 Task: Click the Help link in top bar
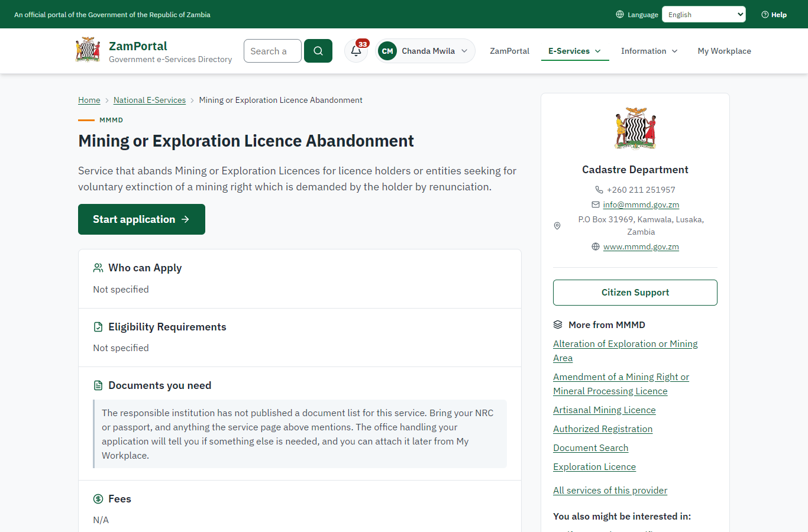[x=774, y=15]
